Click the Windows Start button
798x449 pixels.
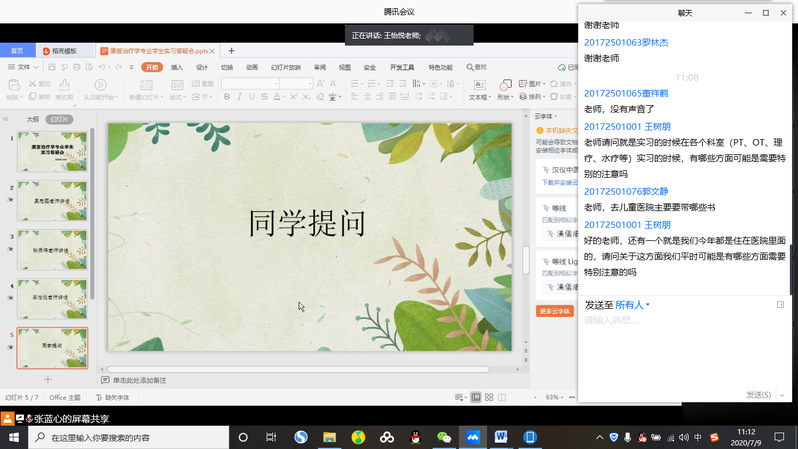14,437
